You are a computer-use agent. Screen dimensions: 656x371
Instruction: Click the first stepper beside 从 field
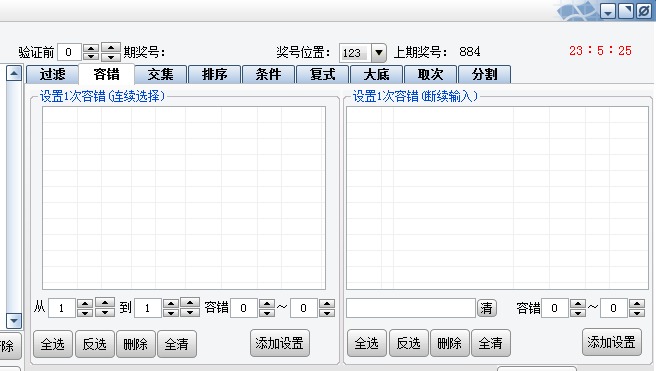[x=85, y=308]
